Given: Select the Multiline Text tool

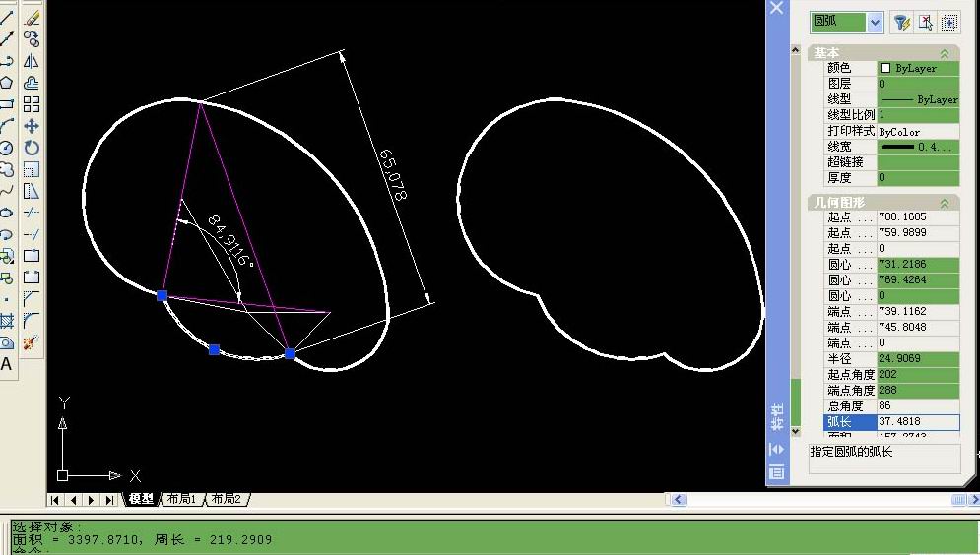Looking at the screenshot, I should [x=6, y=364].
